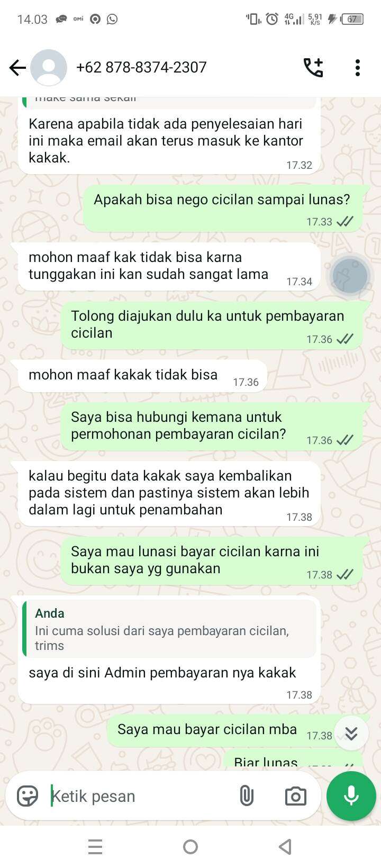
Task: Tap the paperclip attachment icon
Action: pos(247,795)
